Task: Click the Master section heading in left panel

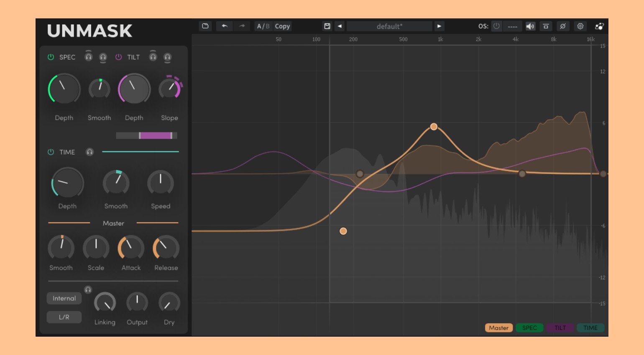Action: [x=113, y=223]
